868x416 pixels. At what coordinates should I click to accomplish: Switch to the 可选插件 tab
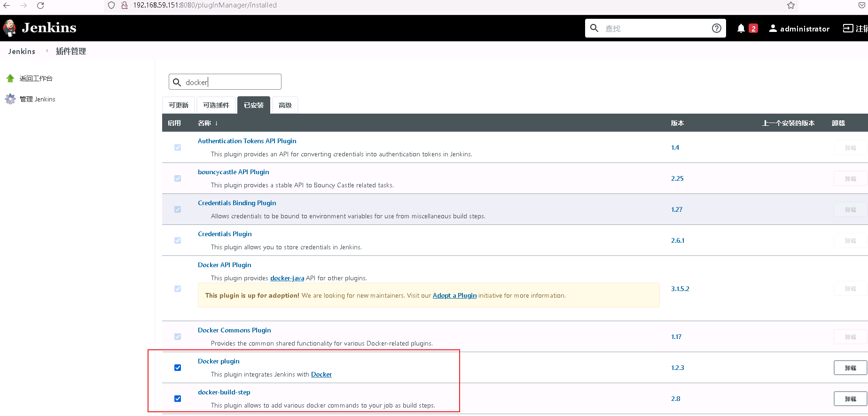click(x=216, y=105)
